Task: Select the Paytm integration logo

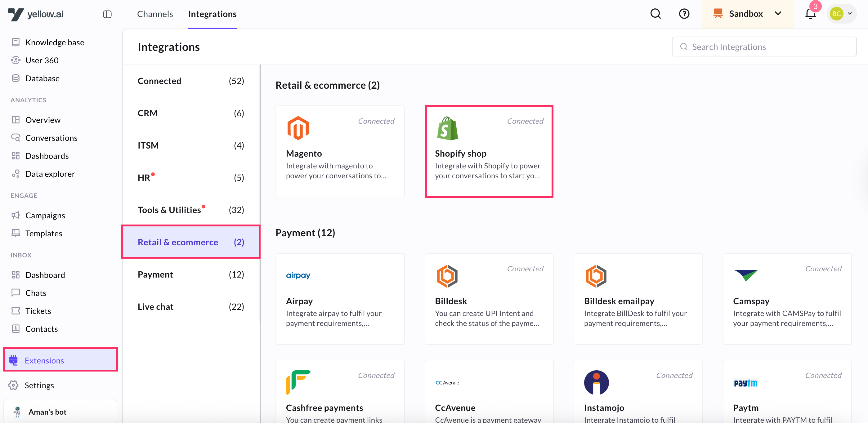Action: click(745, 383)
